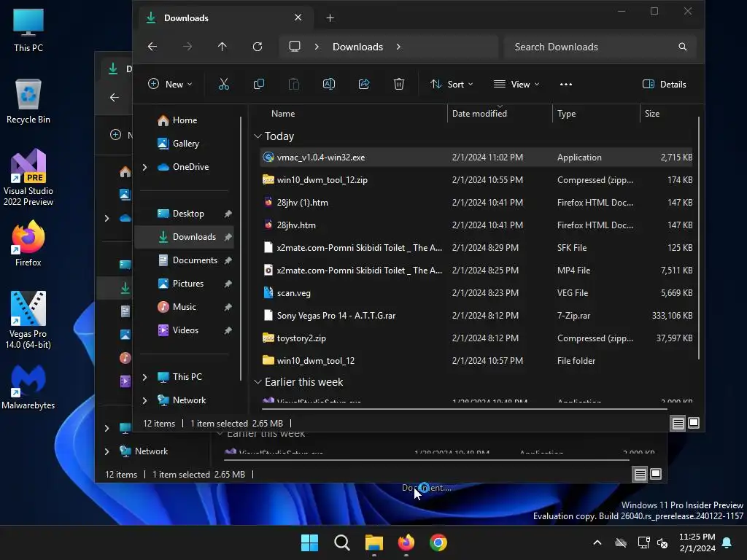
Task: Open Recycle Bin on desktop
Action: [x=28, y=101]
